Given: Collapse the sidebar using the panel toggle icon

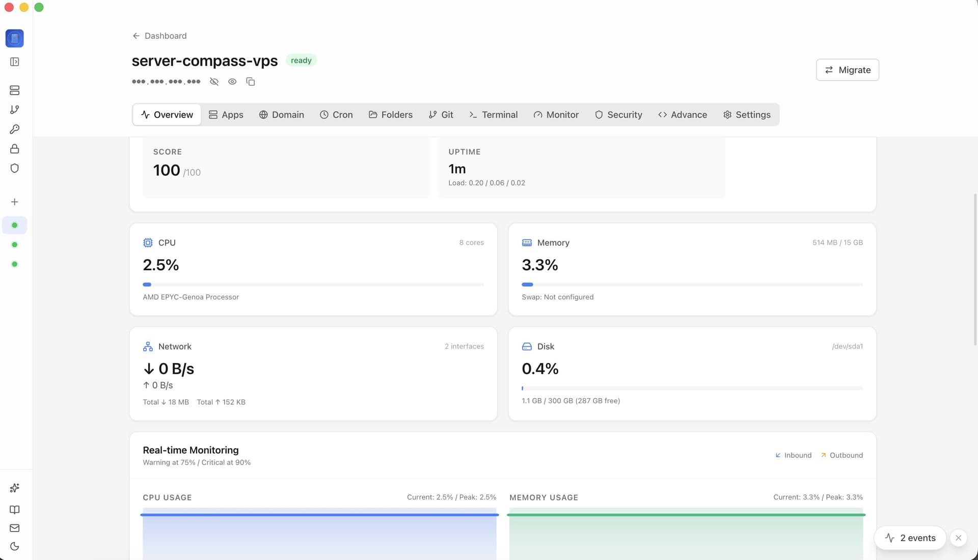Looking at the screenshot, I should click(x=14, y=62).
